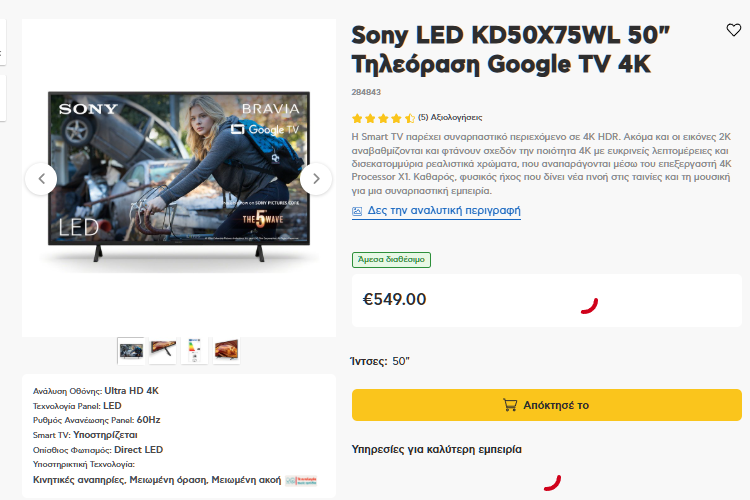Click the €549.00 price box
This screenshot has width=750, height=500.
(x=547, y=300)
